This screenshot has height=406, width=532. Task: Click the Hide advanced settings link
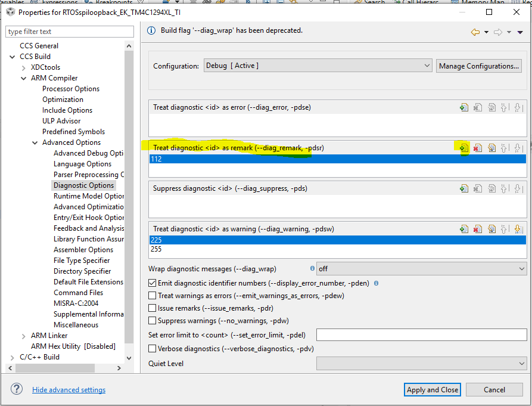pos(68,389)
